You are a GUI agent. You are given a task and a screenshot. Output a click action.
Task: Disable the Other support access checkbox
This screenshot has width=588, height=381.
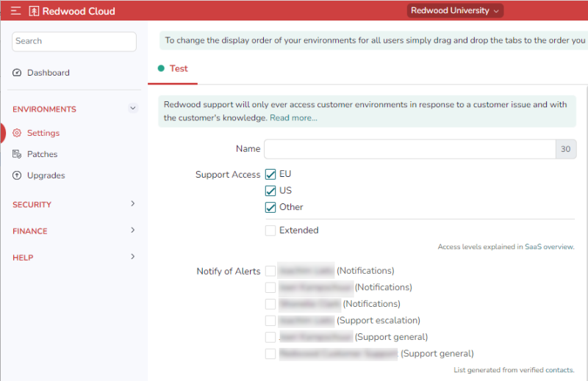270,207
